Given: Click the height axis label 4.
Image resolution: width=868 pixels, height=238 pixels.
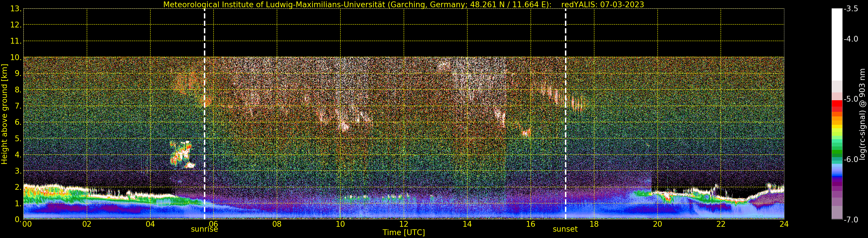Looking at the screenshot, I should tap(18, 155).
